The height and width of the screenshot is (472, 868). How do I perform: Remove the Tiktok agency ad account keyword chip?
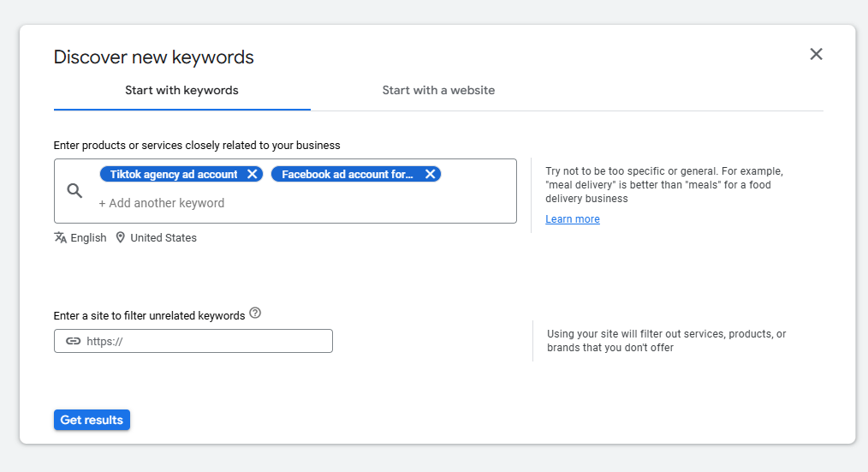[x=252, y=174]
